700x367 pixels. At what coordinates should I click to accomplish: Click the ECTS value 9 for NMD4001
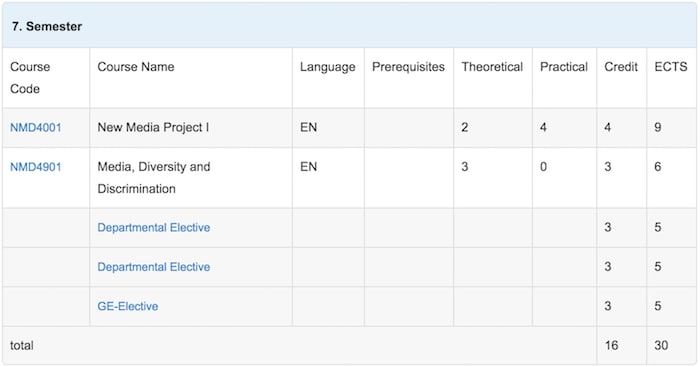point(658,128)
